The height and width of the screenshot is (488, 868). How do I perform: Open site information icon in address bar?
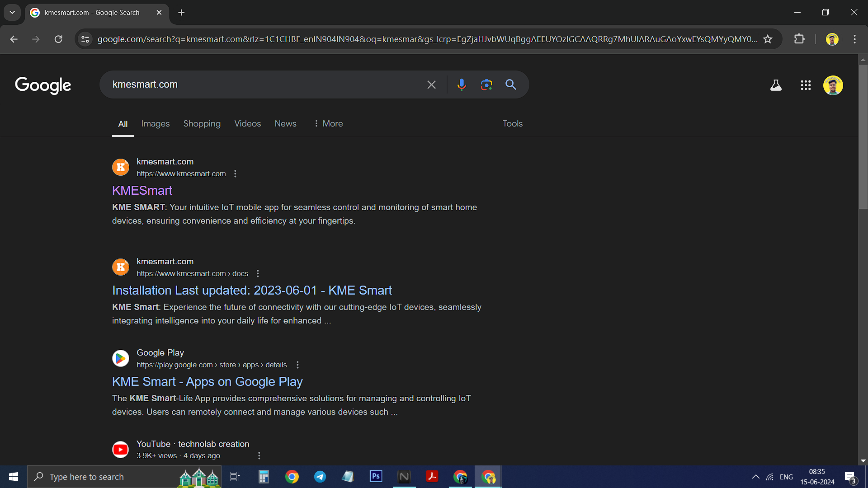(85, 39)
